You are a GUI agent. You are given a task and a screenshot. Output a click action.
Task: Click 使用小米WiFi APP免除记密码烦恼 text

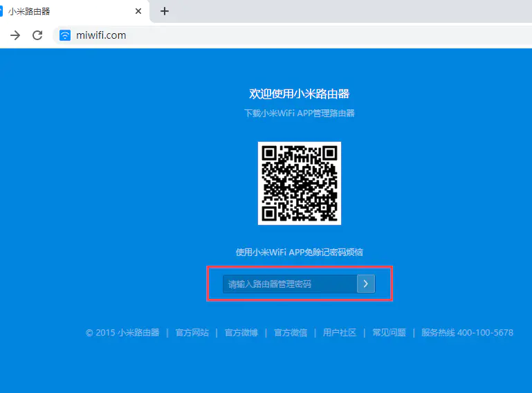click(300, 252)
